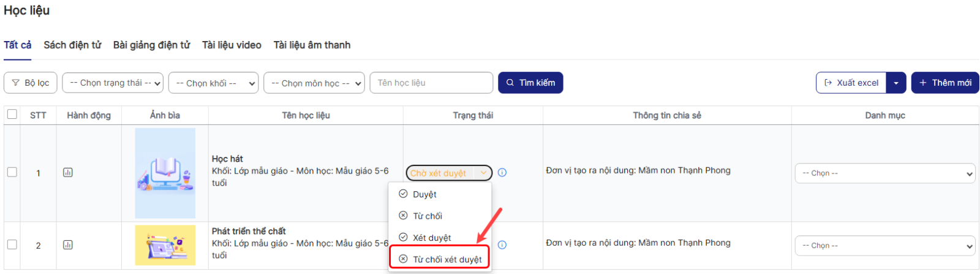Focus the Tên học liệu search field
Screen dimensions: 980x274
[431, 83]
